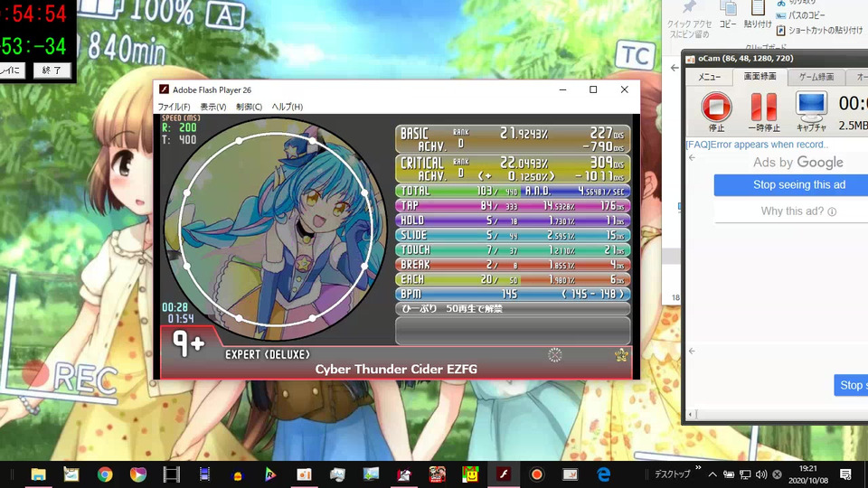
Task: Click the SLIDE count row
Action: (513, 235)
